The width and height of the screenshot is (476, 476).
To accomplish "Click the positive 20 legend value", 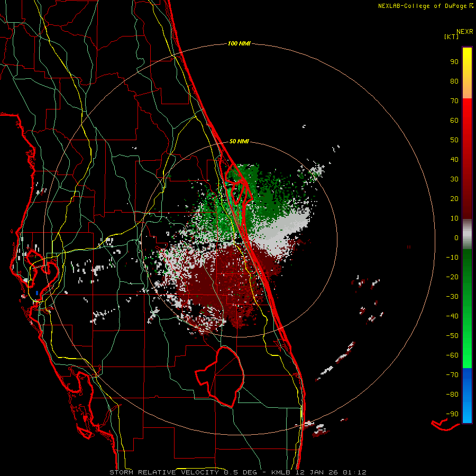I will coord(454,198).
